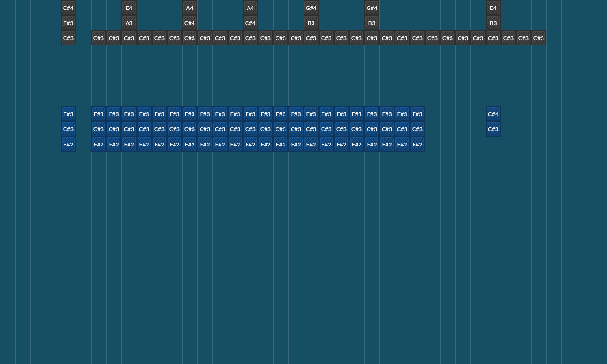Image resolution: width=607 pixels, height=364 pixels.
Task: Click the gray C#4 note in the top row
Action: click(68, 8)
